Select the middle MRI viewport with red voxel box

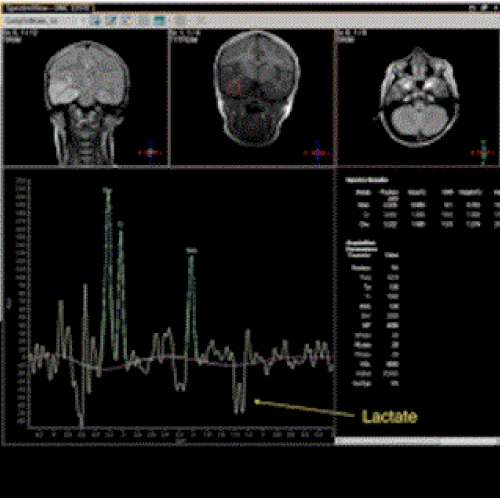pyautogui.click(x=252, y=97)
